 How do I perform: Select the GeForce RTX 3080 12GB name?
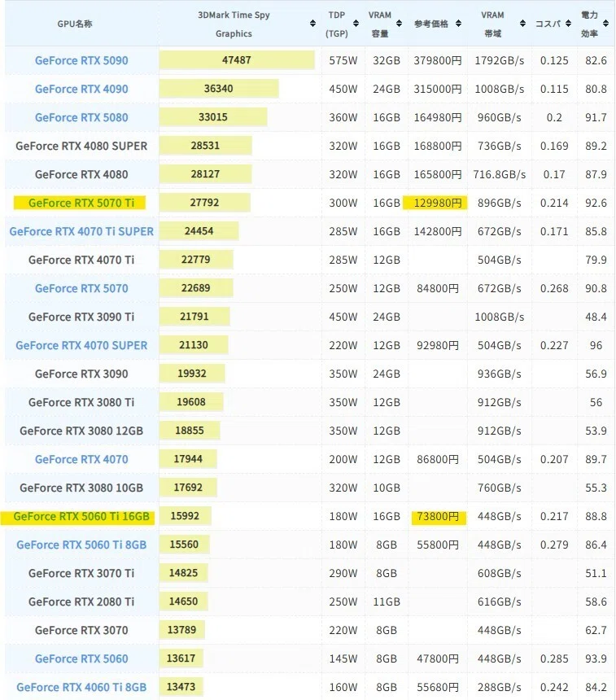81,431
